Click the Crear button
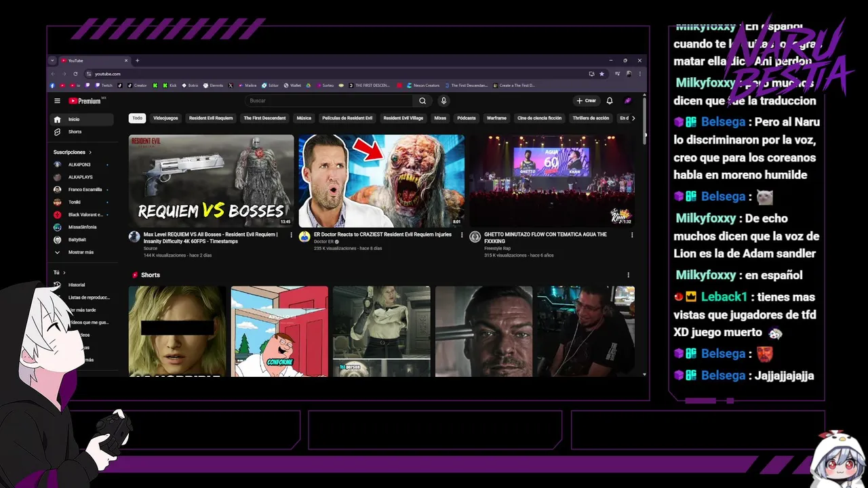Image resolution: width=868 pixels, height=488 pixels. (586, 101)
